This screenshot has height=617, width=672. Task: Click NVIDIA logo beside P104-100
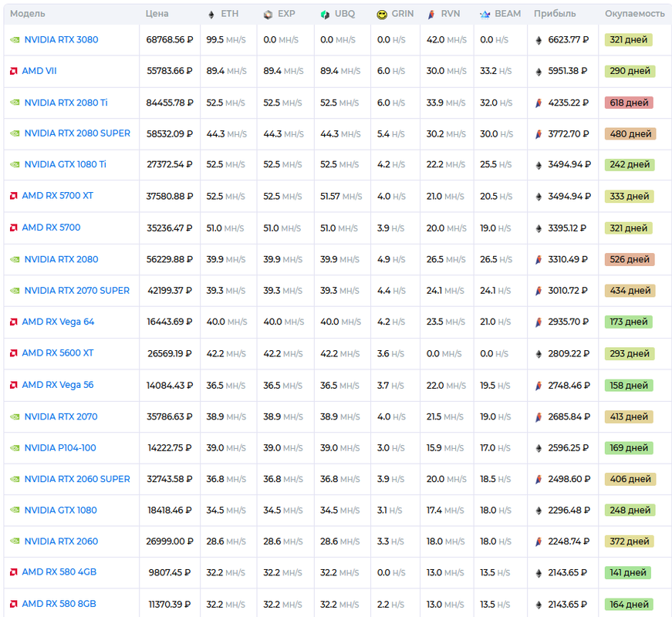coord(15,448)
